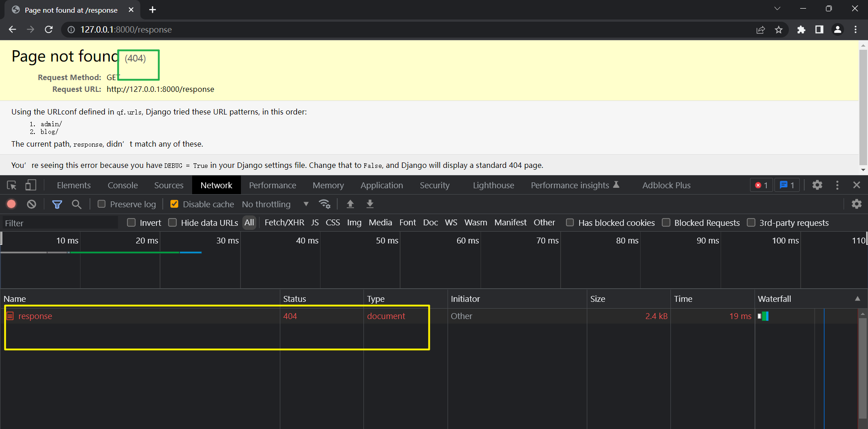Switch to the Console tab

[x=123, y=185]
